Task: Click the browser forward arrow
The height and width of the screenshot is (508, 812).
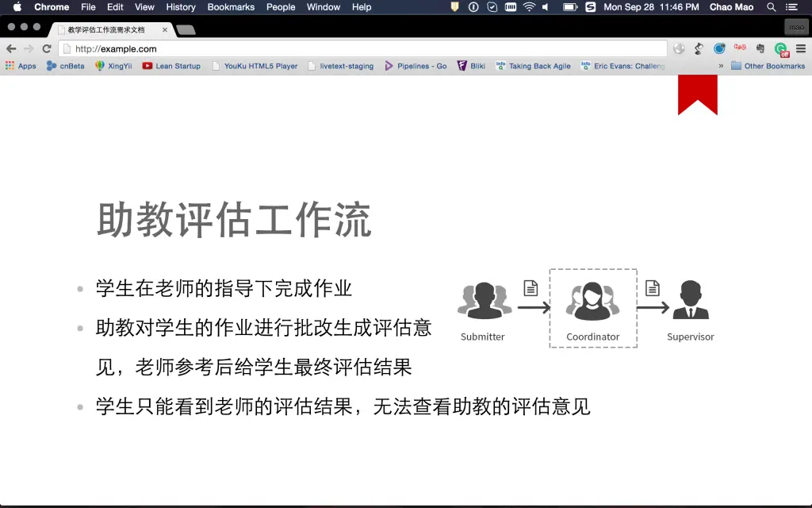Action: coord(29,48)
